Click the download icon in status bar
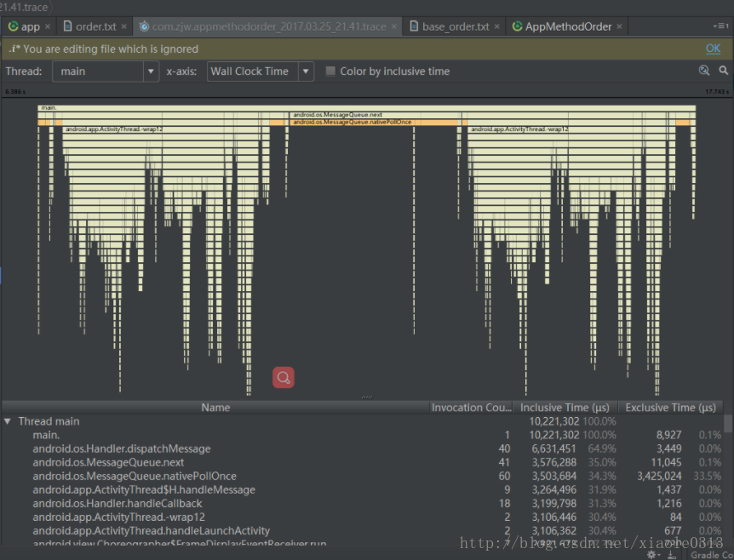This screenshot has height=560, width=734. point(672,555)
